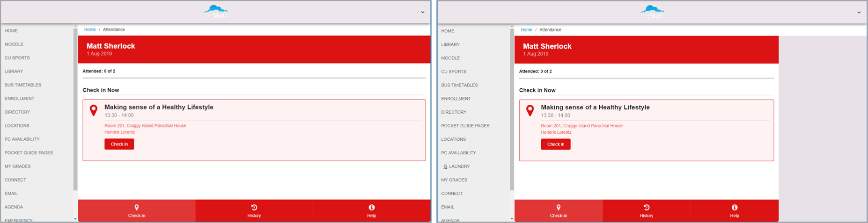Open BUS TIMETABLES in left window sidebar
The width and height of the screenshot is (868, 223).
[x=23, y=85]
